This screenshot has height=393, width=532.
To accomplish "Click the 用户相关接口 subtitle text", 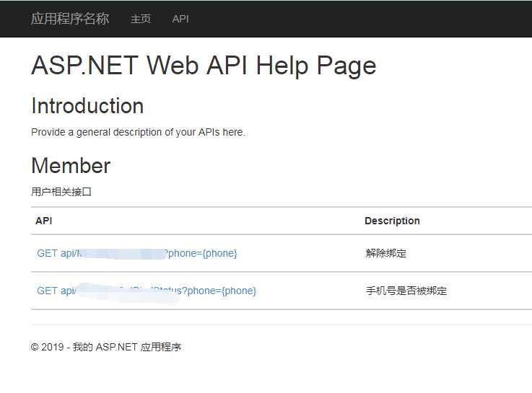I will tap(61, 192).
